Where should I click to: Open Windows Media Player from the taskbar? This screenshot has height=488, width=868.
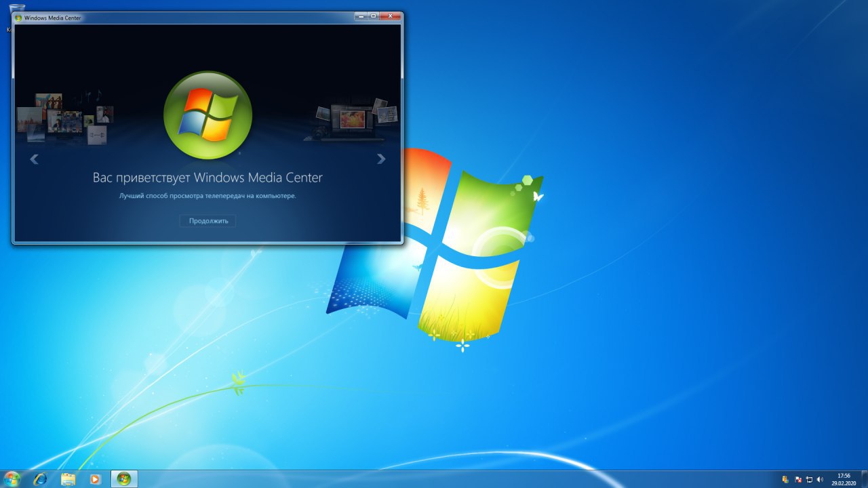95,479
